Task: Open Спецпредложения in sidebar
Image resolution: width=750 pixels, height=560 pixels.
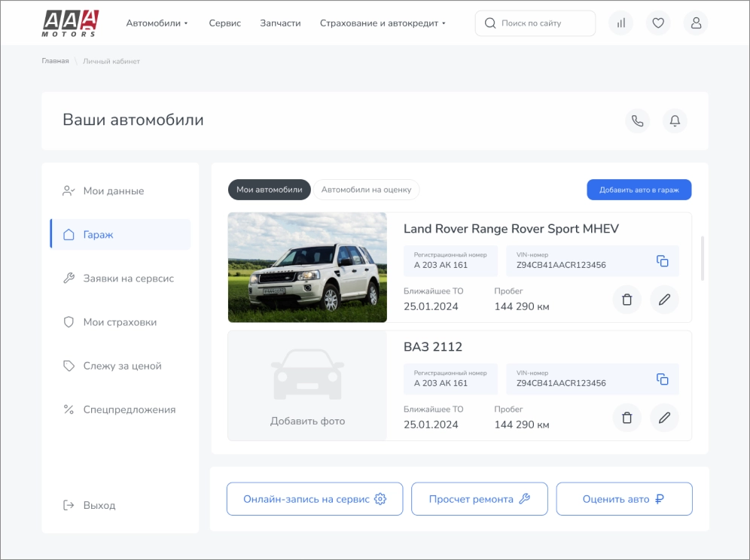Action: coord(120,409)
